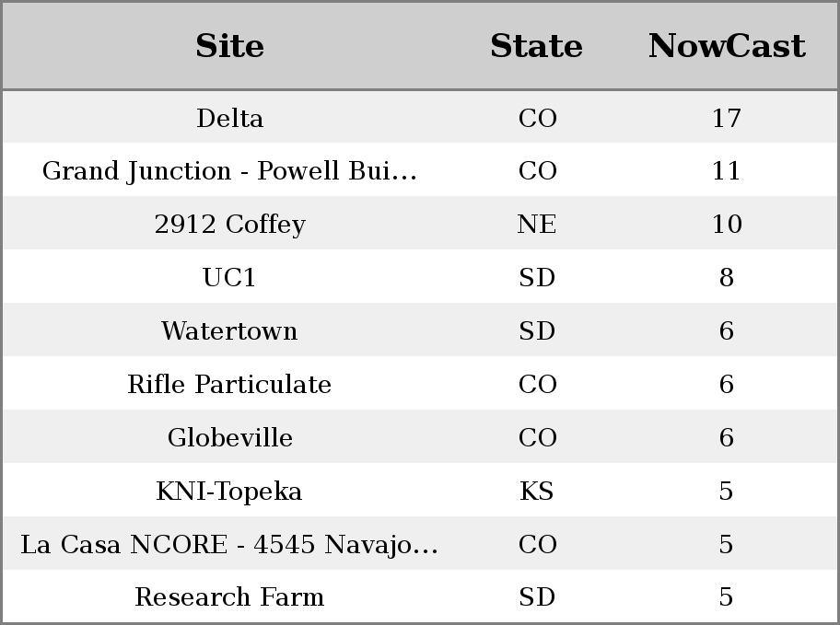The image size is (840, 625).
Task: Click the Globeville site name
Action: (x=230, y=437)
